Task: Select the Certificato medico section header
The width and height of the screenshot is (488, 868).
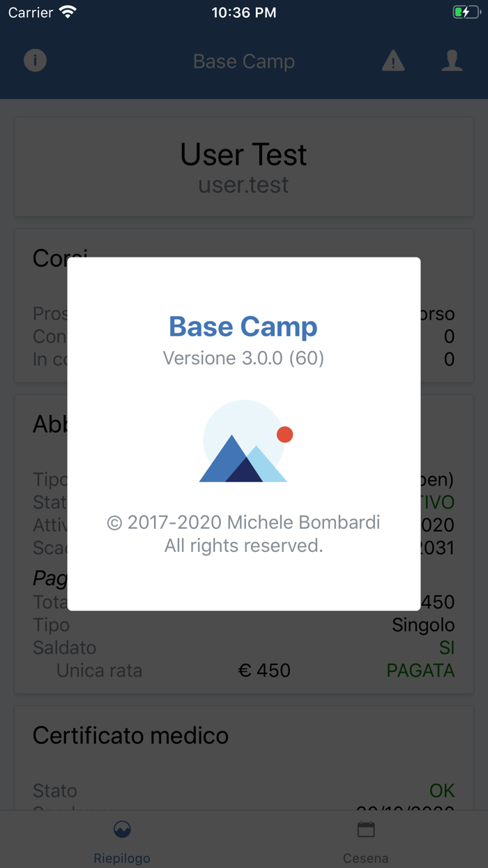Action: click(x=130, y=735)
